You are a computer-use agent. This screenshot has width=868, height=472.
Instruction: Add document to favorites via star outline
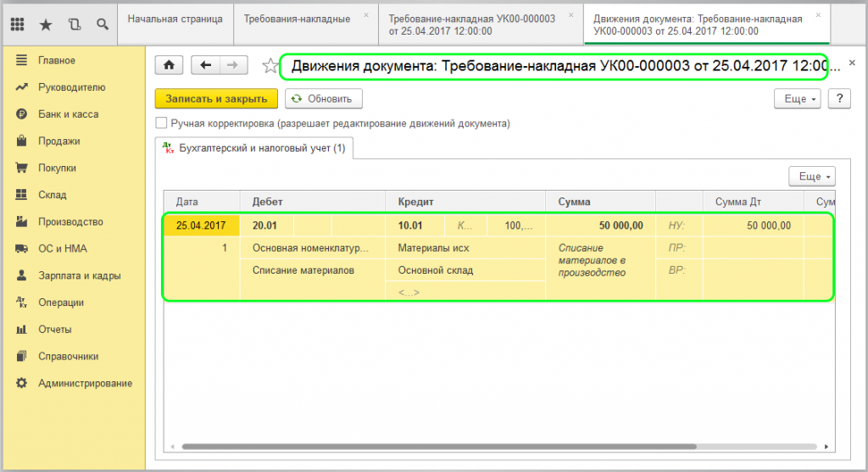(270, 66)
